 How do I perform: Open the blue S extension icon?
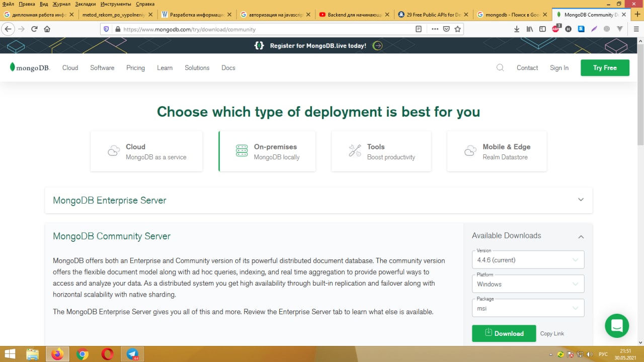coord(581,29)
